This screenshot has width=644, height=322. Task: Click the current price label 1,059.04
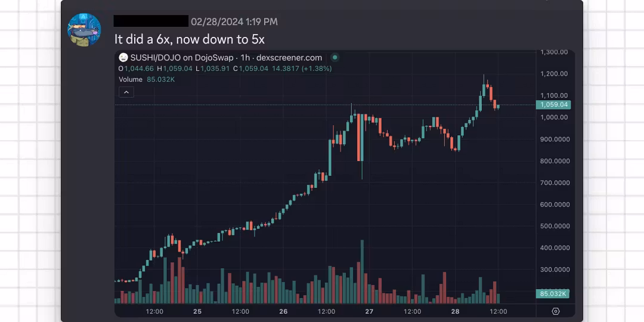554,105
